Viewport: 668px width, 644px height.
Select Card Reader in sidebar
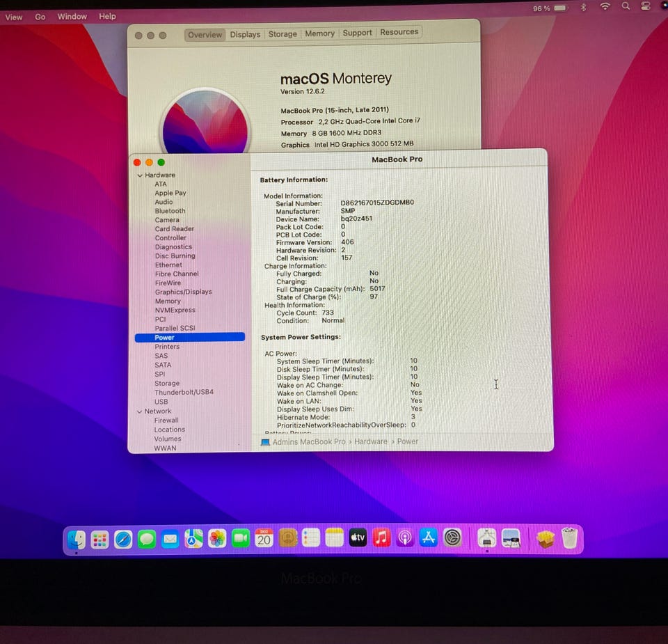point(174,229)
